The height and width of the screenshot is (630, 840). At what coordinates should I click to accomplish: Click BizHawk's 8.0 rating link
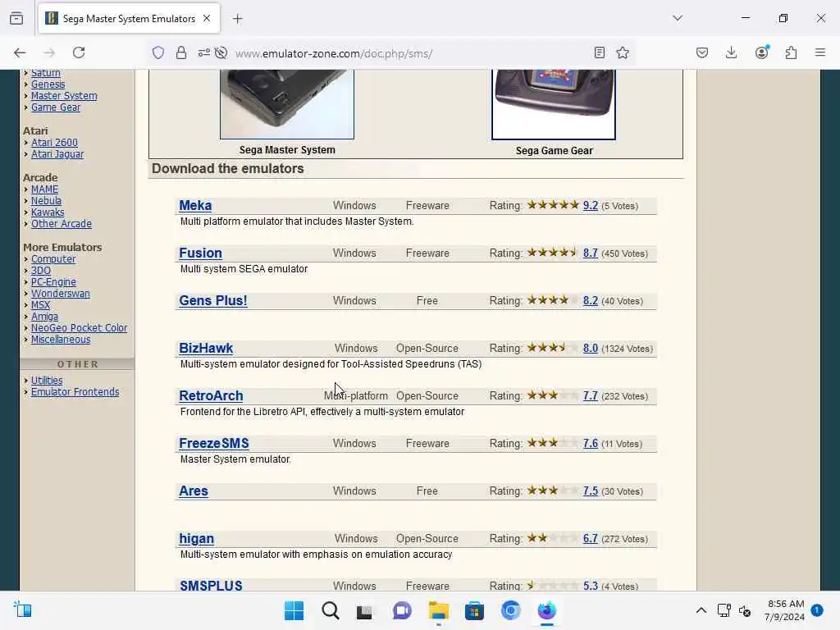[x=591, y=348]
